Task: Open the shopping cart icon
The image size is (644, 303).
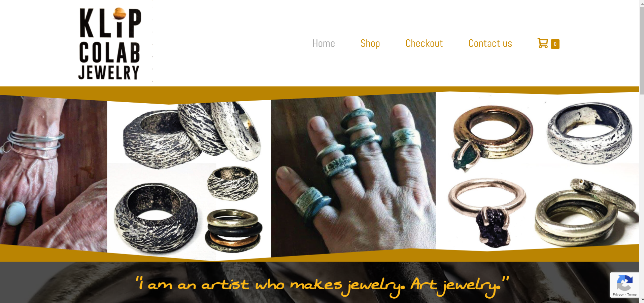Action: (x=543, y=43)
